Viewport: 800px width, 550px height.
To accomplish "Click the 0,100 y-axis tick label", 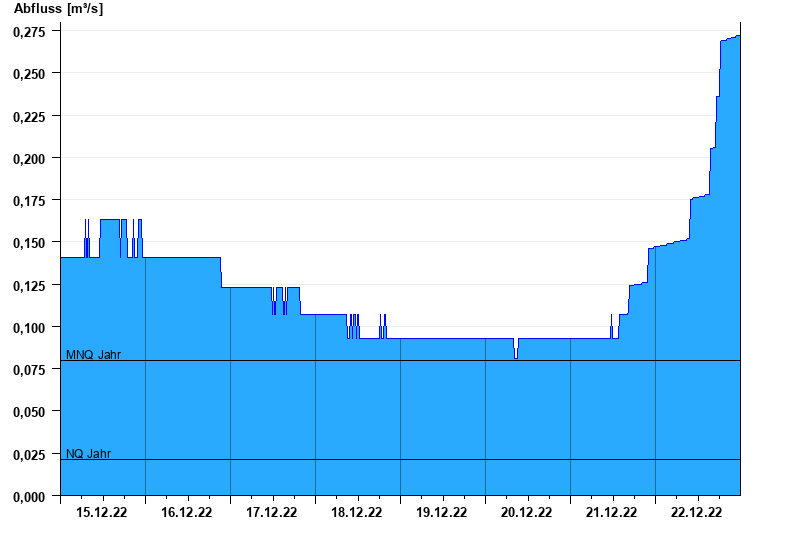I will tap(30, 328).
